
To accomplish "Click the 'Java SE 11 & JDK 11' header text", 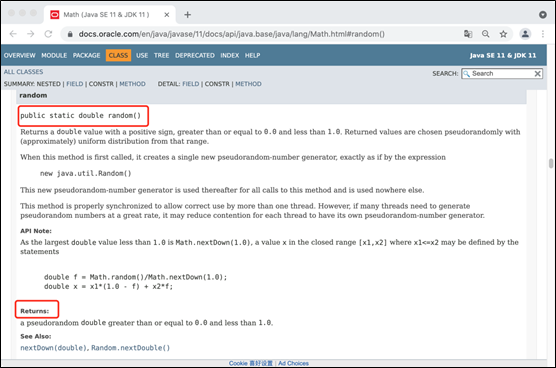I will (503, 55).
